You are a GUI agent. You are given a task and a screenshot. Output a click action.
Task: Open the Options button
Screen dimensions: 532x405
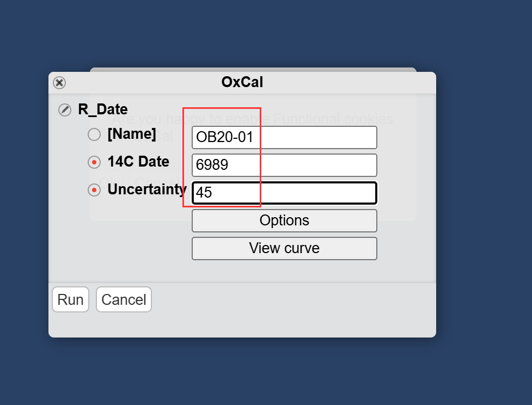[x=284, y=220]
